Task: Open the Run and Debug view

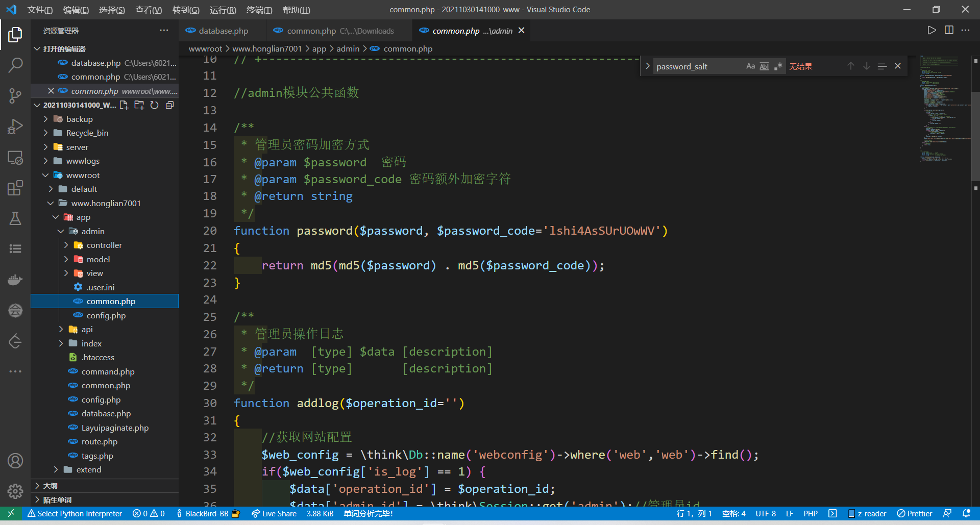Action: (x=15, y=127)
